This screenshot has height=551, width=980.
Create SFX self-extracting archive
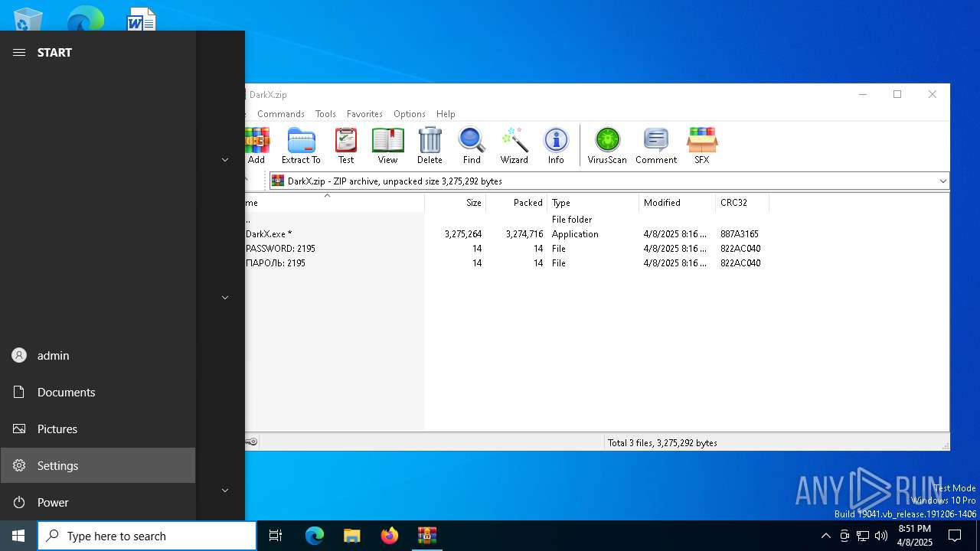[x=702, y=145]
